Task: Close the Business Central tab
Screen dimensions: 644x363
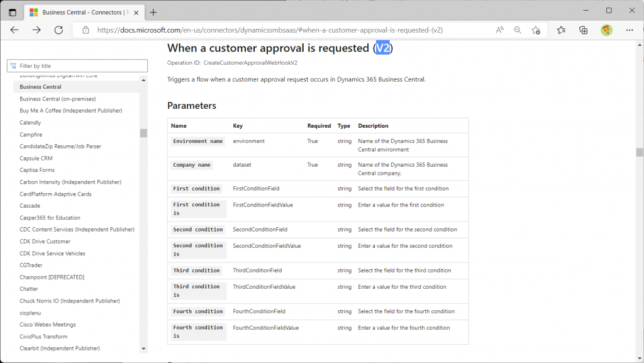Action: coord(136,13)
